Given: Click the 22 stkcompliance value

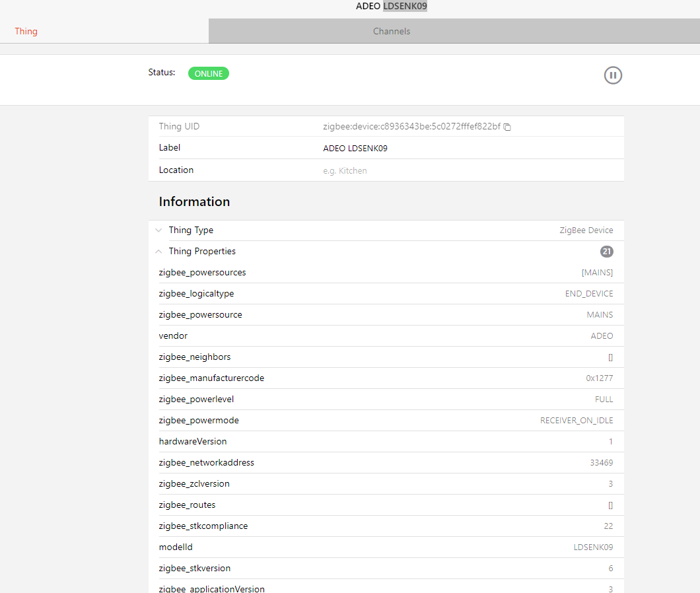Looking at the screenshot, I should point(608,526).
